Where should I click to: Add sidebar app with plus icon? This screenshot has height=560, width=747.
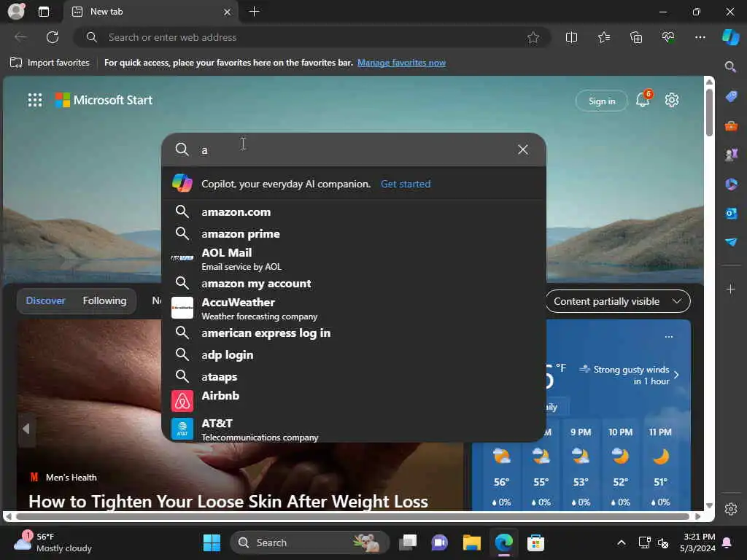click(731, 289)
